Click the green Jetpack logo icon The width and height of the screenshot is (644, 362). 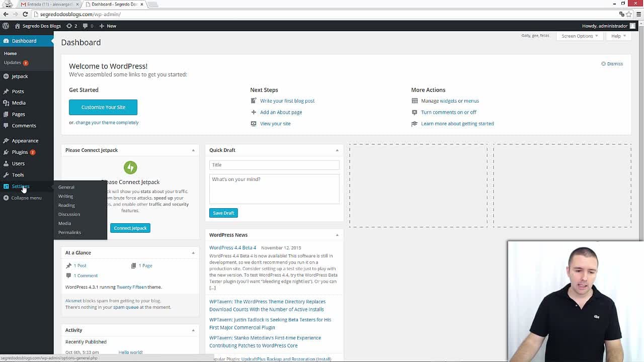(130, 167)
